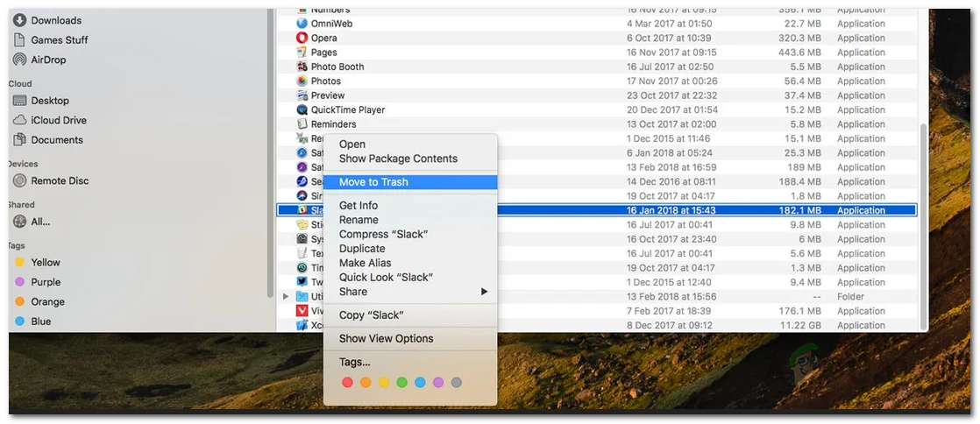Image resolution: width=980 pixels, height=424 pixels.
Task: Click the Vivaldi app icon
Action: 302,311
